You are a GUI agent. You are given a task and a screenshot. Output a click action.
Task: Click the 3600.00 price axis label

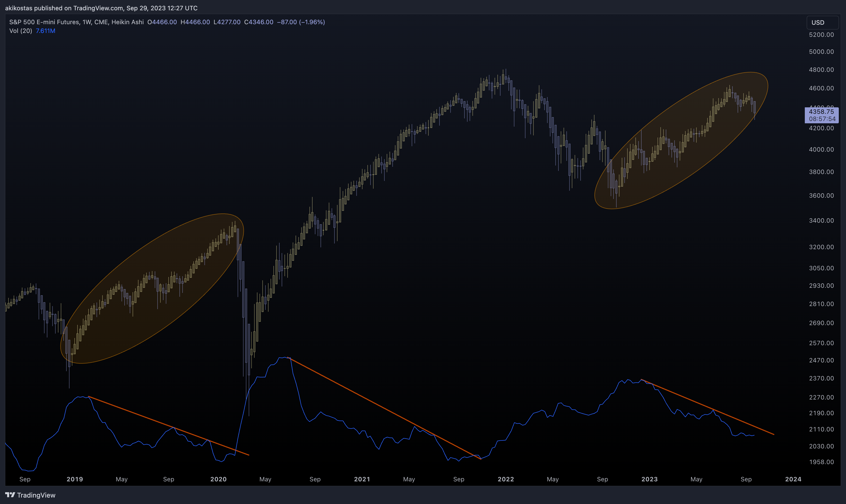(x=821, y=196)
